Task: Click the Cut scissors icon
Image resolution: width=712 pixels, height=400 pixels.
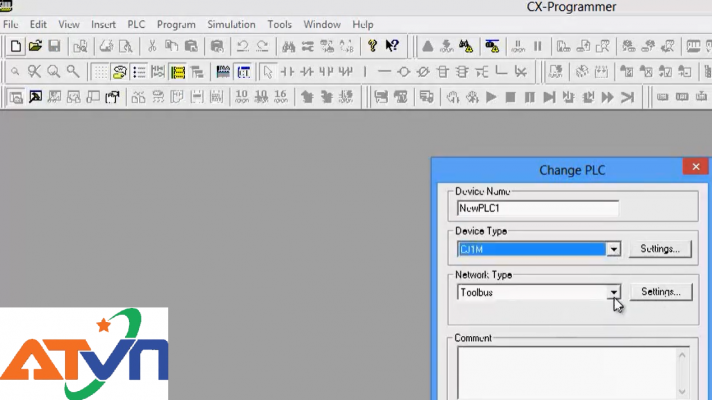Action: click(x=152, y=46)
